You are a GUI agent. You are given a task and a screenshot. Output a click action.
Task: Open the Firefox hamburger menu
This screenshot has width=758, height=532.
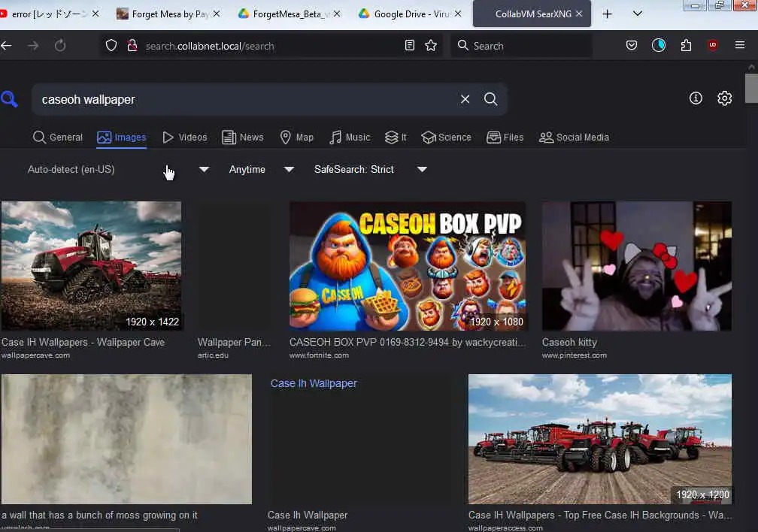[x=740, y=45]
